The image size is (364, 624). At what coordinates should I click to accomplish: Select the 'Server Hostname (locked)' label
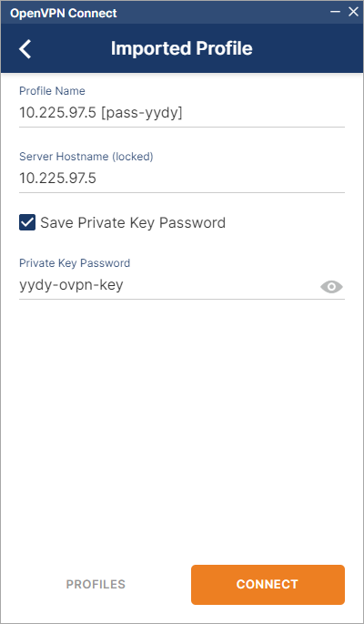86,157
